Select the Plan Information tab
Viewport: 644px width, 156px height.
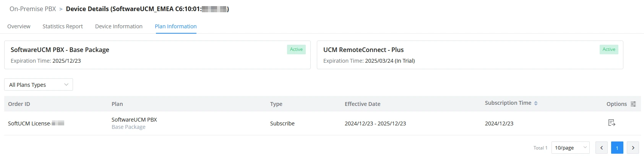(176, 26)
